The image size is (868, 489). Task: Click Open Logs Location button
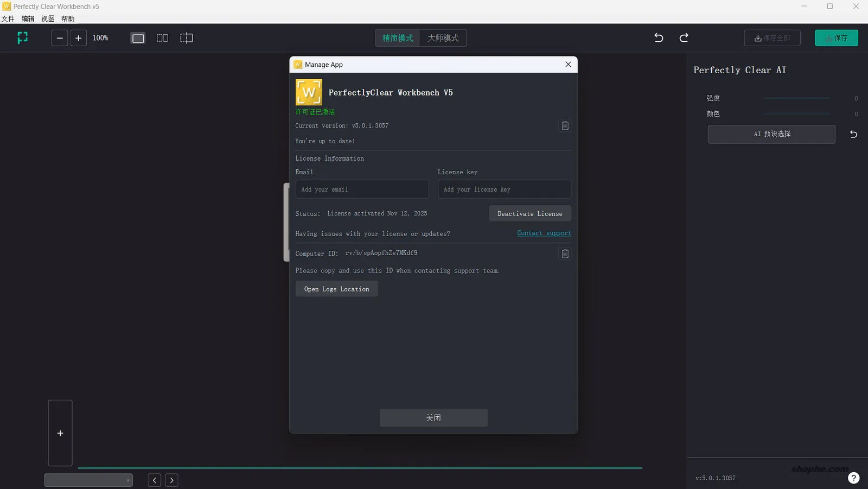336,289
